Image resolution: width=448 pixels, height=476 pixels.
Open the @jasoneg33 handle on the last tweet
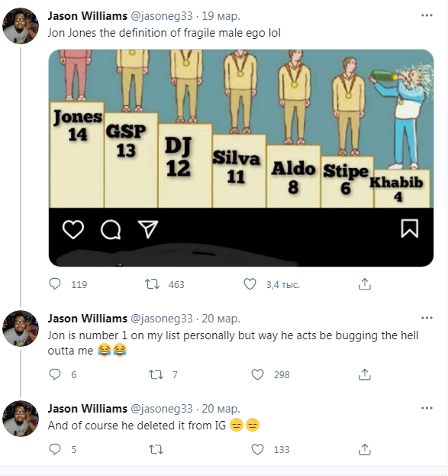click(x=162, y=409)
